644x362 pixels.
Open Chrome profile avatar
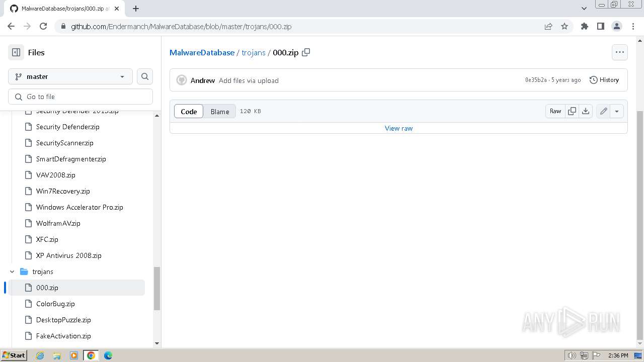click(616, 26)
